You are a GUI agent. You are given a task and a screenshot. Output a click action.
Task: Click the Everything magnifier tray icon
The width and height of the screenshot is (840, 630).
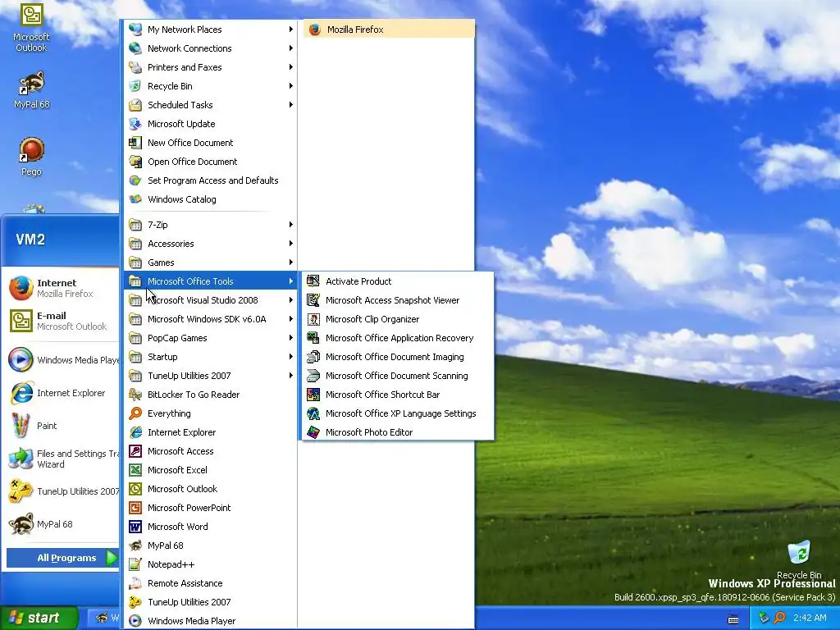(779, 618)
